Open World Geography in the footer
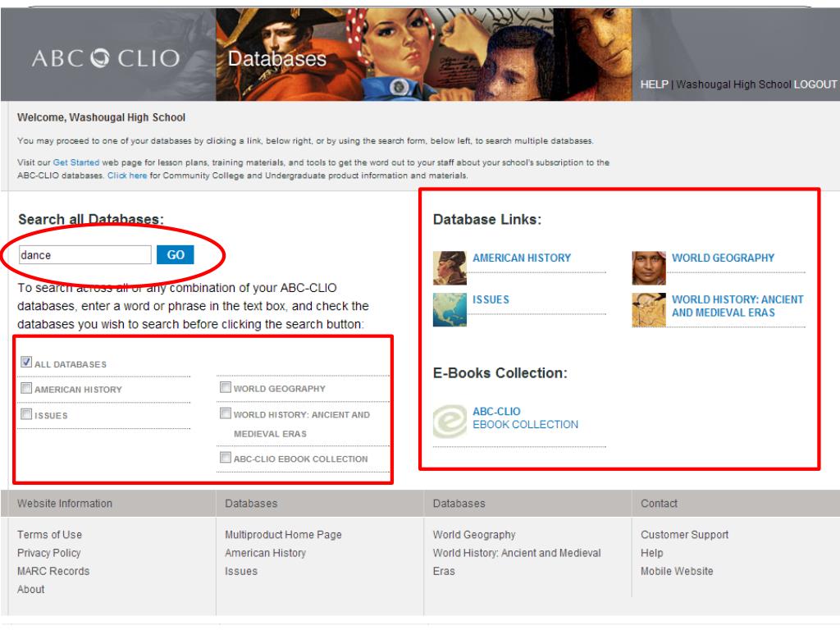Screen dimensions: 840x630 pyautogui.click(x=474, y=535)
